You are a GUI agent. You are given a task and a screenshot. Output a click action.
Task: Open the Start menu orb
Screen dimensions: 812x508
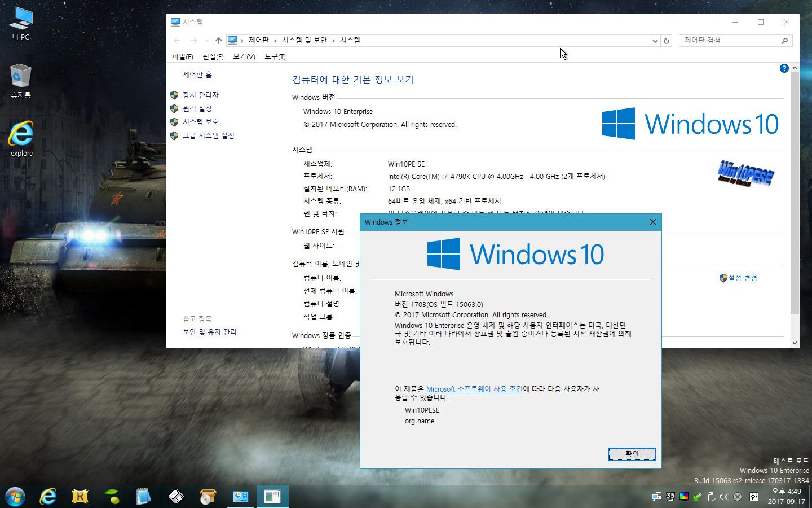point(15,497)
